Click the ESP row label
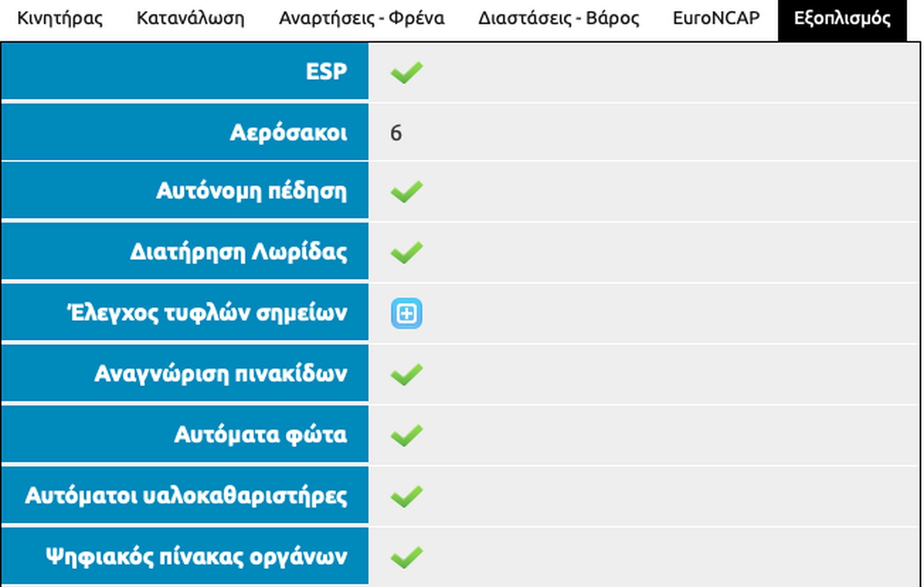Screen dimensions: 924x587 pos(326,72)
